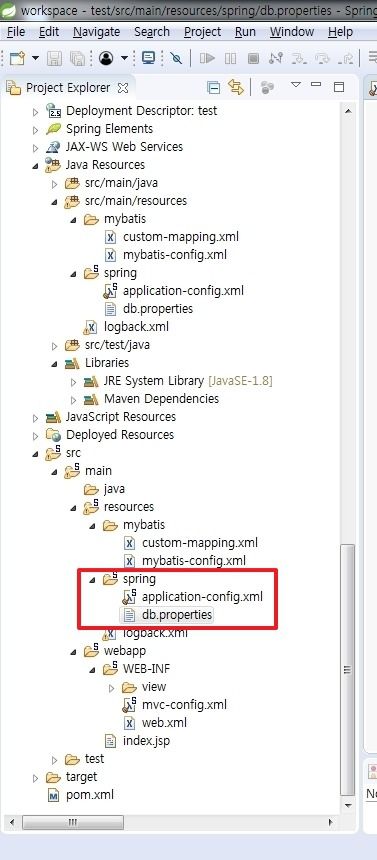Collapse All in Project Explorer
The image size is (377, 860).
tap(213, 87)
